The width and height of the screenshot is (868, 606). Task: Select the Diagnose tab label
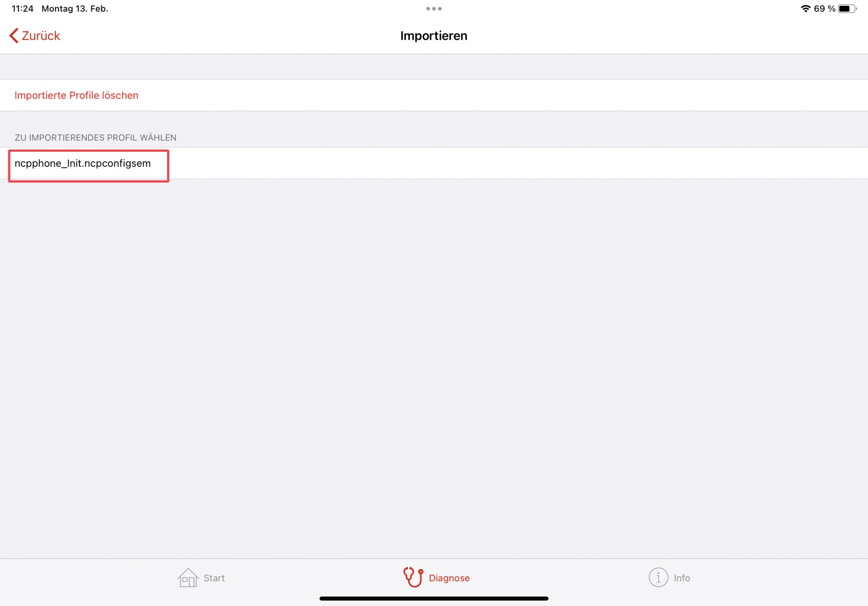coord(449,578)
